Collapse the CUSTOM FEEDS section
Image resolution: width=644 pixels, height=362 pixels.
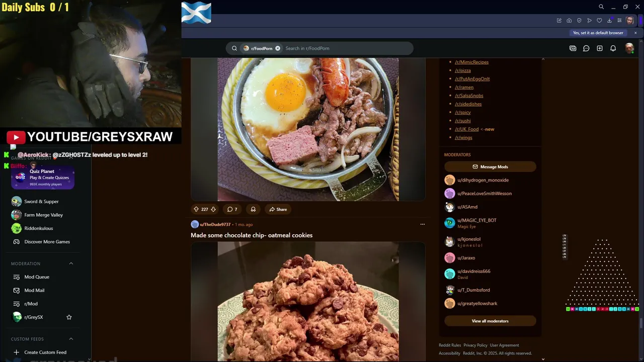(x=71, y=339)
